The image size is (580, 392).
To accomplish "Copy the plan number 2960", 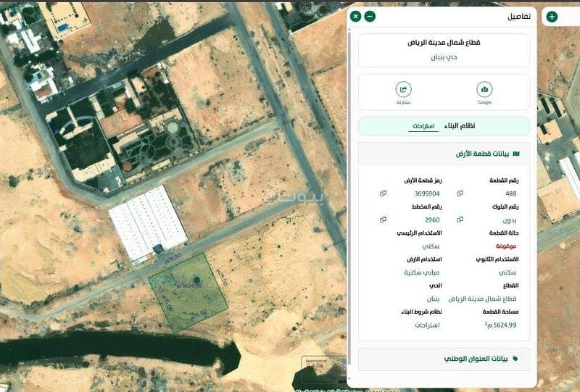I will click(x=384, y=220).
